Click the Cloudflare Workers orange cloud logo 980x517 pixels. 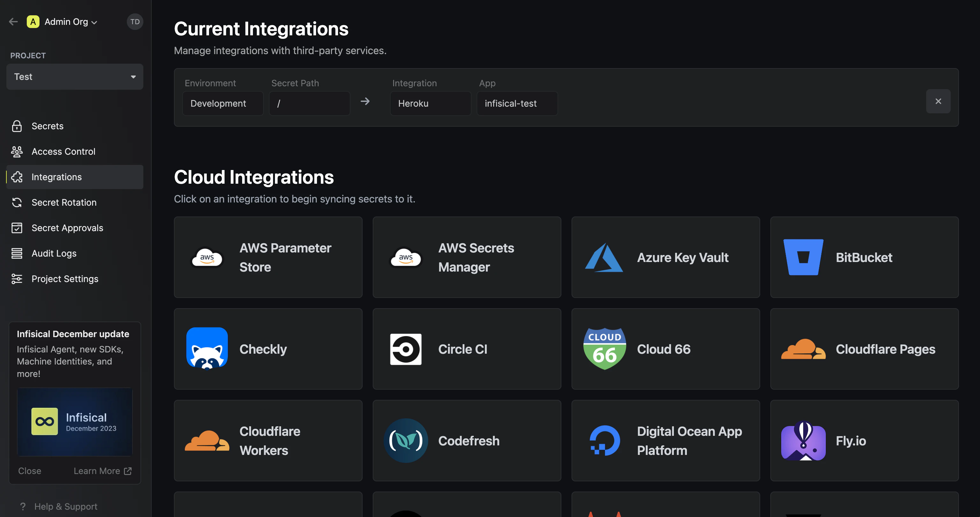(x=207, y=441)
